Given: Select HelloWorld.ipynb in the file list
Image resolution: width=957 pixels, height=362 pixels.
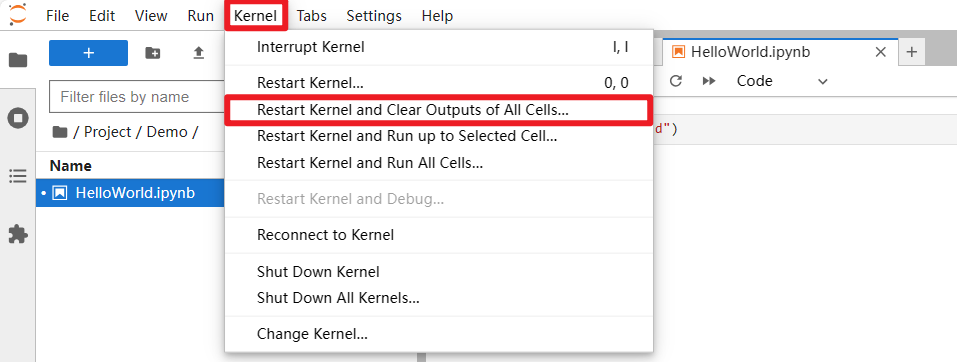Looking at the screenshot, I should (x=130, y=193).
